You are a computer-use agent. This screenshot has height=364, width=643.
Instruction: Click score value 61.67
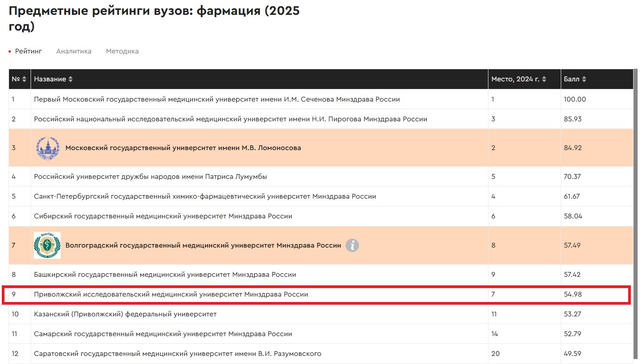572,196
